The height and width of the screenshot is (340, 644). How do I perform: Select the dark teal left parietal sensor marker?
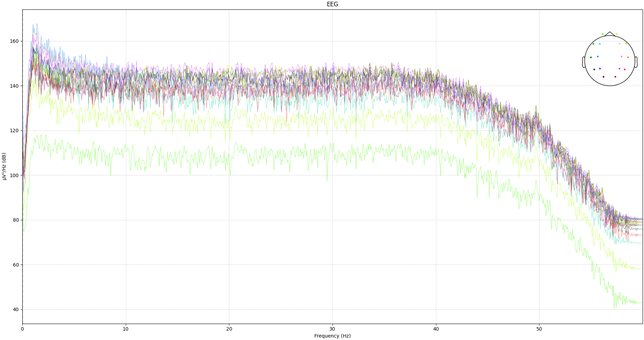(594, 70)
